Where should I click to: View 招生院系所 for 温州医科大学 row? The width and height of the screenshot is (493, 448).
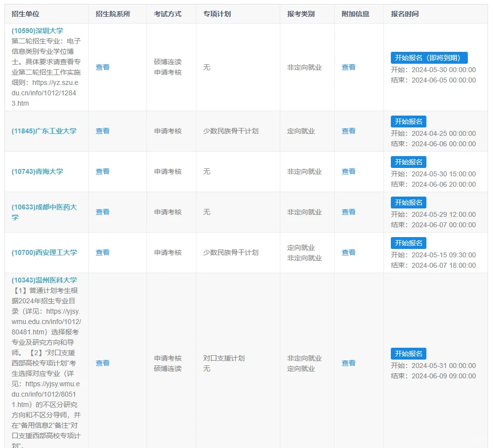pyautogui.click(x=103, y=363)
